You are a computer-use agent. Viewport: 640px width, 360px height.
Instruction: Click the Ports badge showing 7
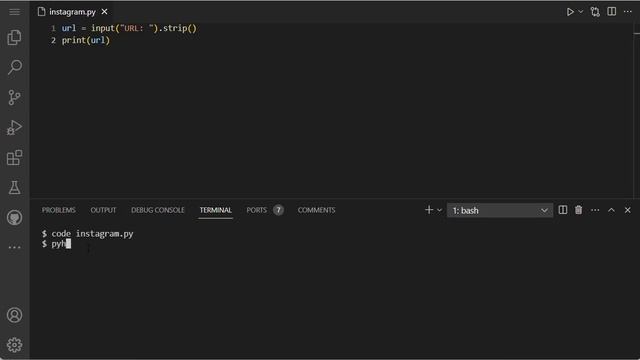[x=278, y=210]
